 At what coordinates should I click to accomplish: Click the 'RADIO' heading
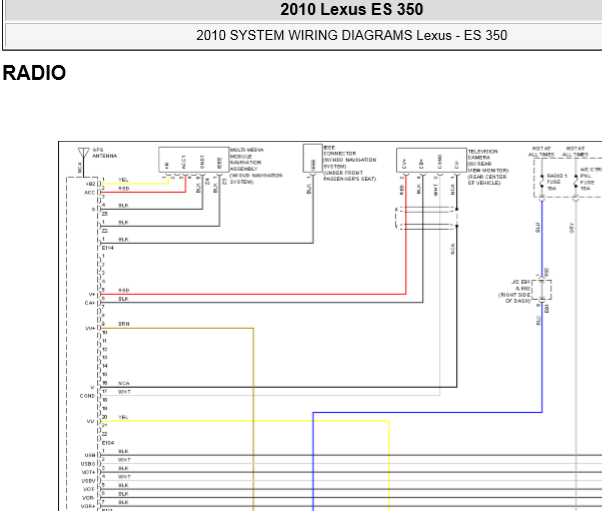[x=34, y=73]
